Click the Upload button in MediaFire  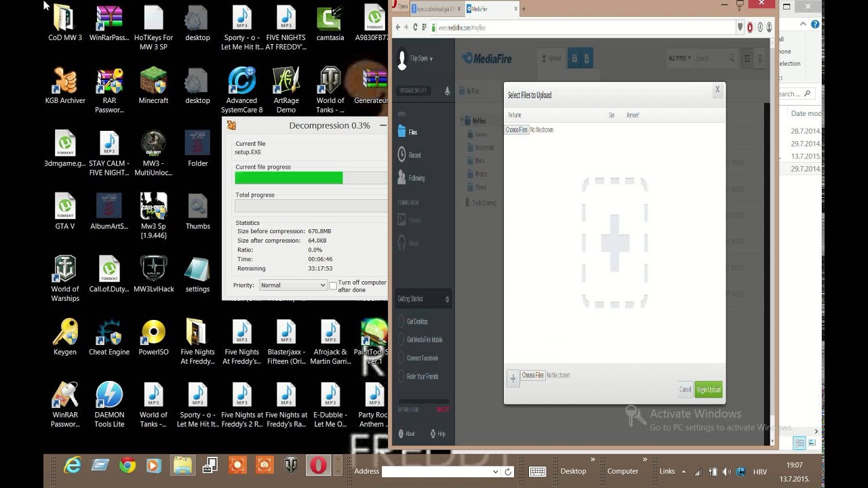click(551, 58)
